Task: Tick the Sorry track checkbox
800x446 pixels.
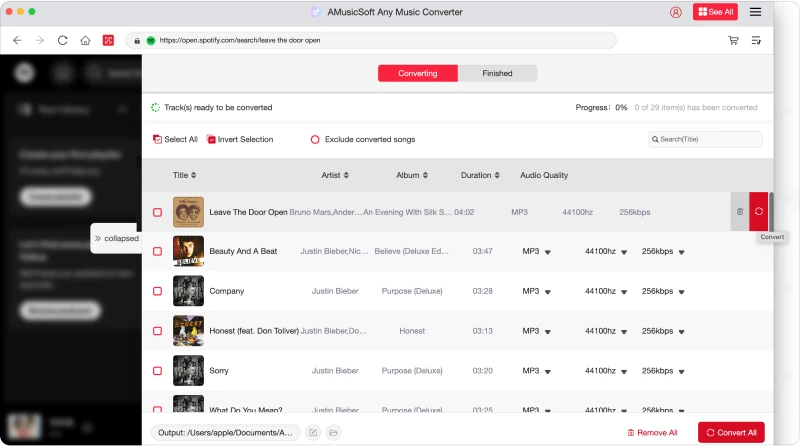Action: pos(157,371)
